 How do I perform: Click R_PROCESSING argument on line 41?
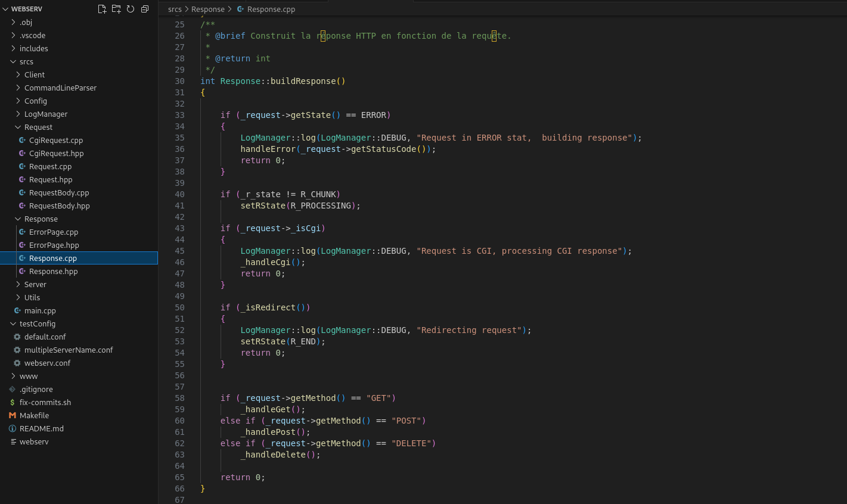[x=321, y=206]
